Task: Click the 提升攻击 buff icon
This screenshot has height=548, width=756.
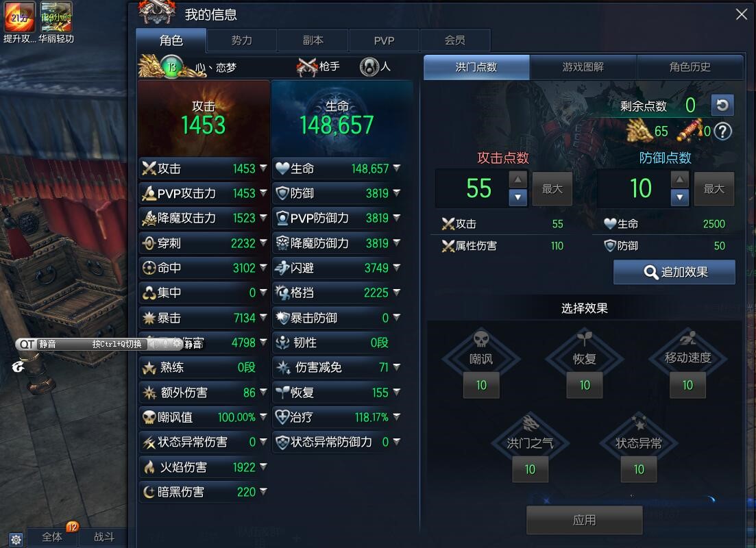Action: pos(20,17)
